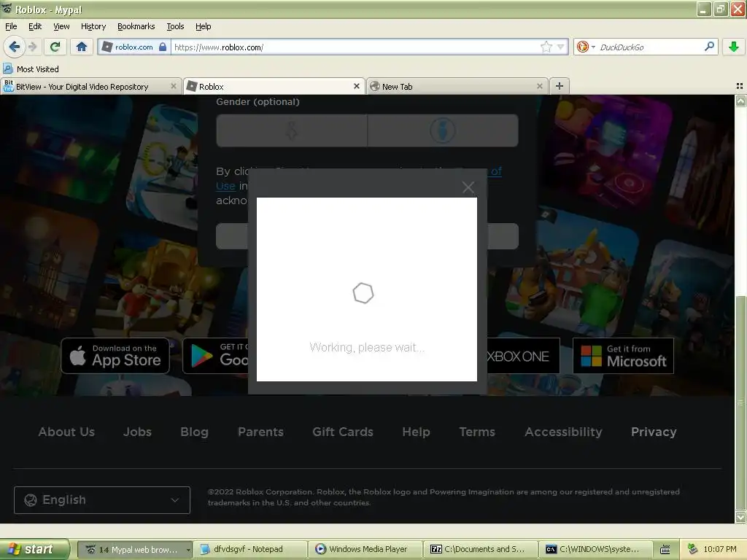Click the roblox.com site identity badge

tap(134, 47)
